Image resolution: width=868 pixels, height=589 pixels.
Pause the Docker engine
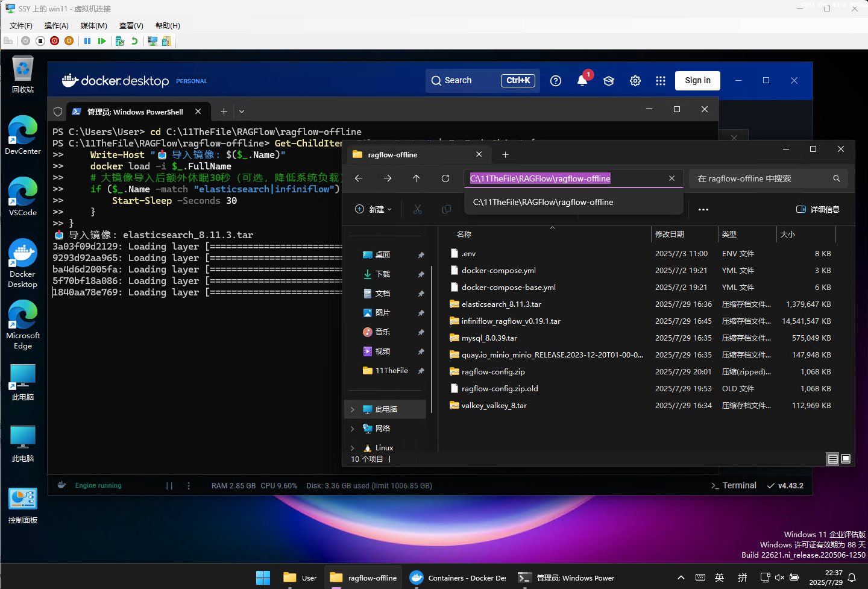pos(169,486)
